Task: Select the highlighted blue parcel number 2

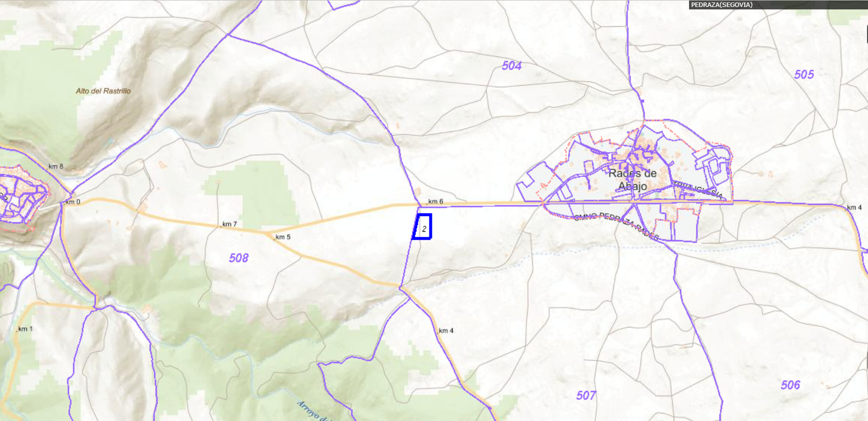Action: (422, 227)
